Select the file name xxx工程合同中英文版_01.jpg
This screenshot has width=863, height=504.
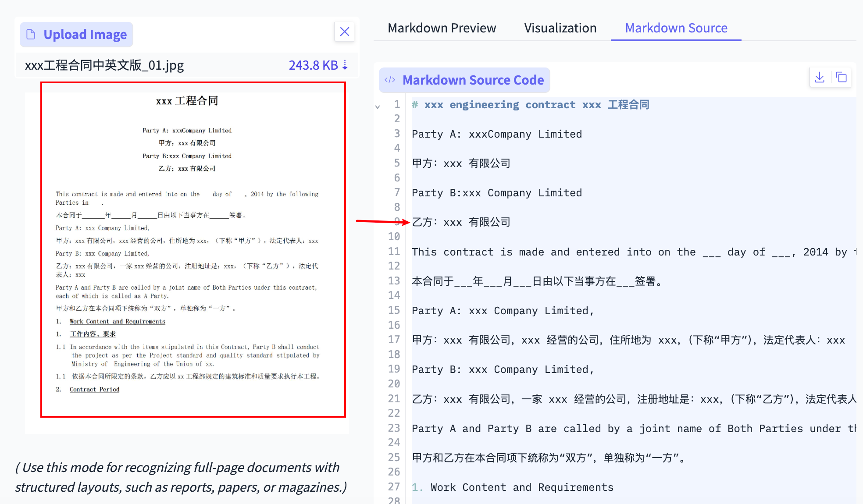[104, 65]
